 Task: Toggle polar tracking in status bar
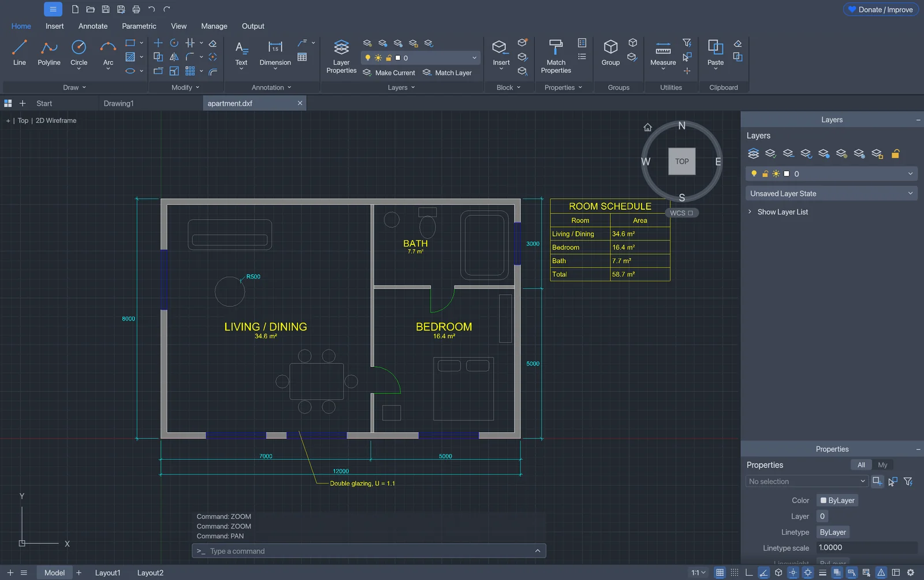763,572
